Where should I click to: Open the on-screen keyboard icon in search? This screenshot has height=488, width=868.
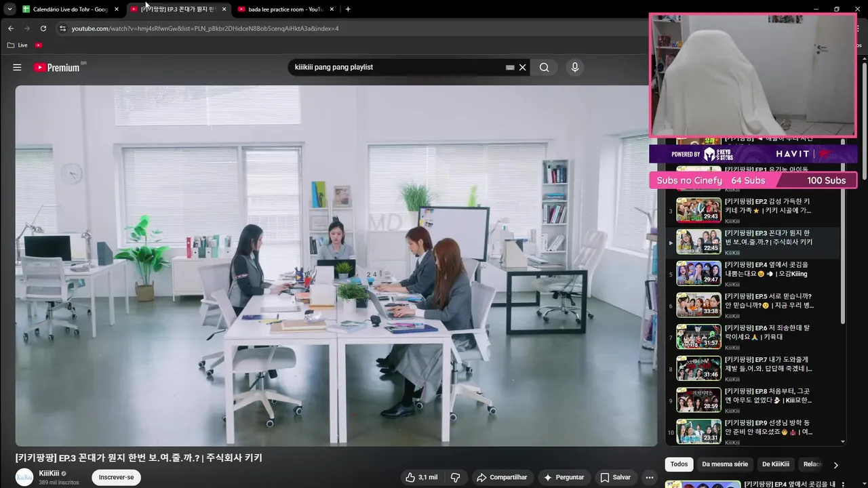pyautogui.click(x=510, y=67)
